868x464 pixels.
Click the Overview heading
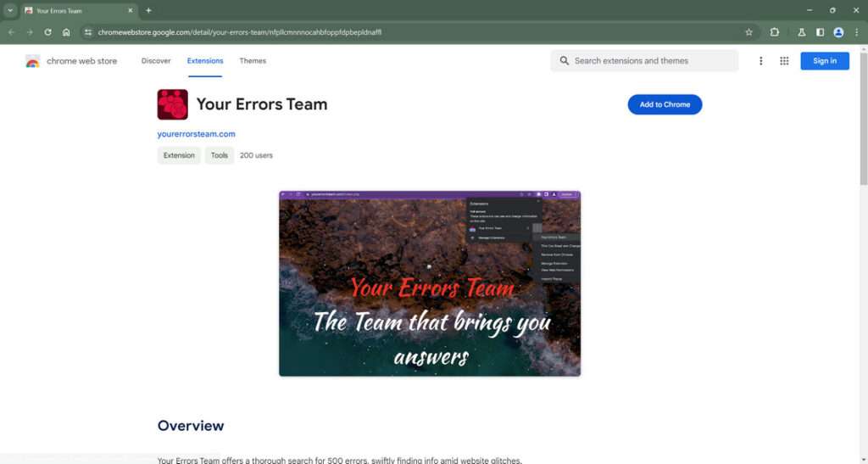pyautogui.click(x=191, y=425)
